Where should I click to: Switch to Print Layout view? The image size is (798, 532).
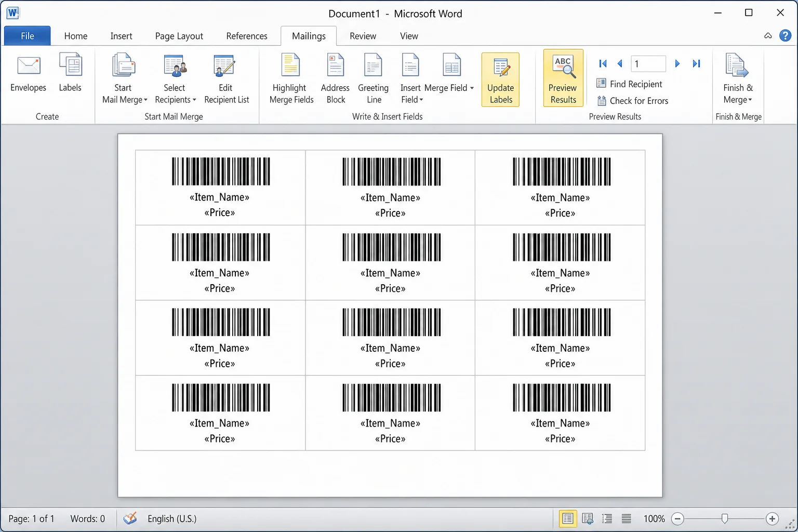click(568, 518)
